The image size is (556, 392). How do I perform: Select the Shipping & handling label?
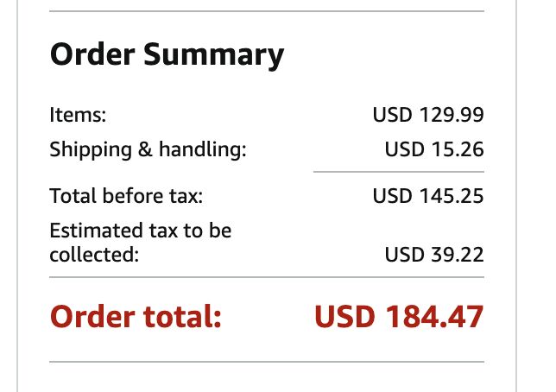point(148,149)
